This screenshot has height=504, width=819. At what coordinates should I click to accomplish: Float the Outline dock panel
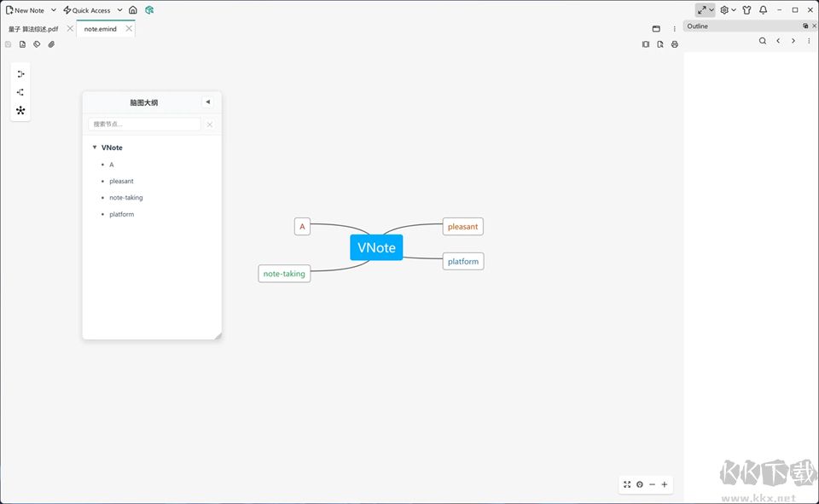pos(805,26)
